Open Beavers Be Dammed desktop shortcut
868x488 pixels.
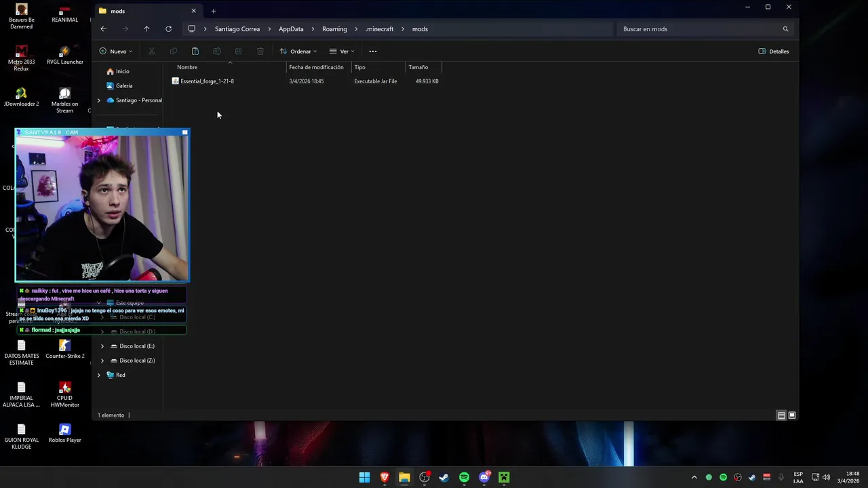click(x=21, y=16)
